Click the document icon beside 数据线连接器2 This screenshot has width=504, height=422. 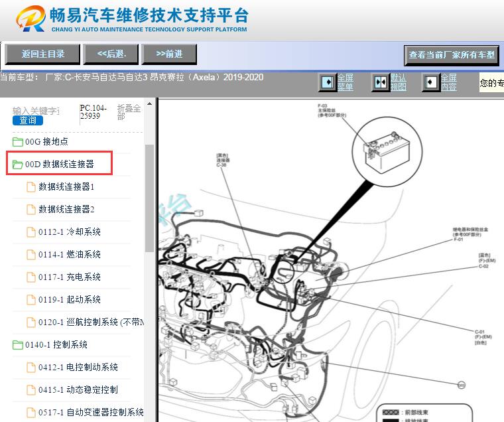pyautogui.click(x=31, y=210)
